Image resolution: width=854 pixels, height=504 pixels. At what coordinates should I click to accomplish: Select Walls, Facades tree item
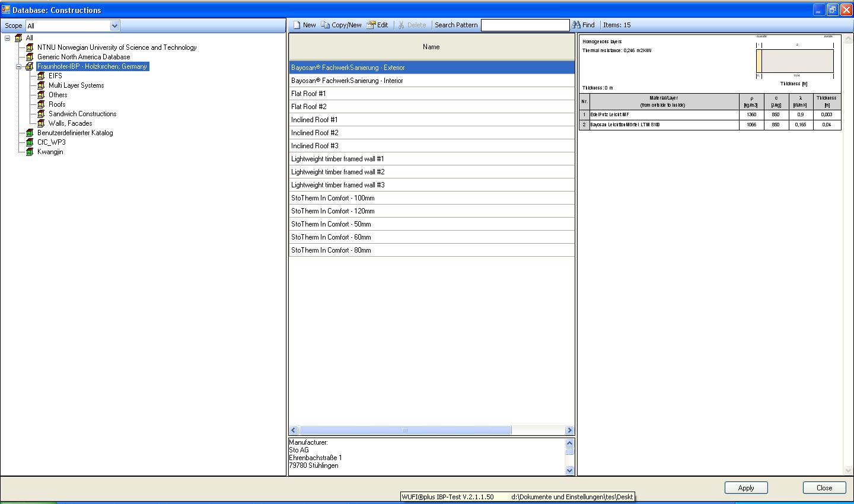(70, 123)
